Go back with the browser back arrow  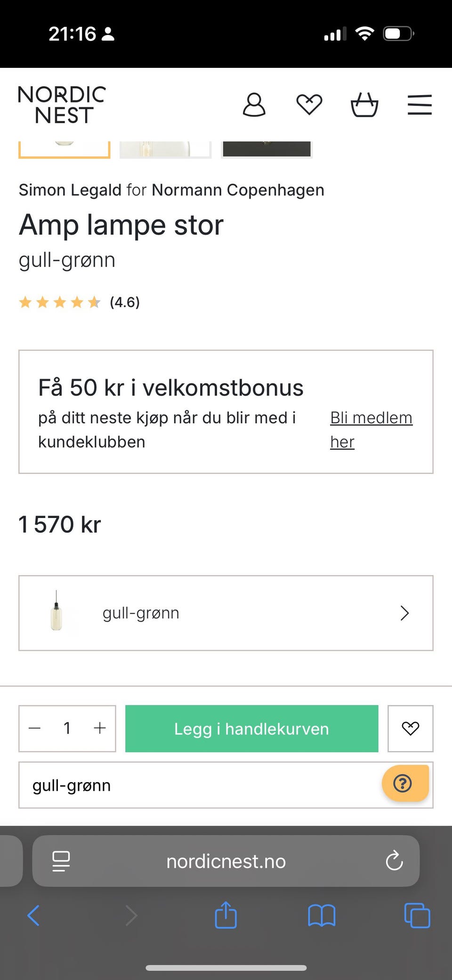click(x=33, y=915)
